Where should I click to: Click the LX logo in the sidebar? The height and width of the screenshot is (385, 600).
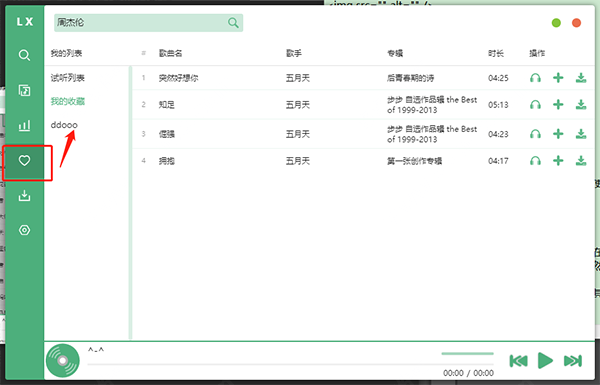pyautogui.click(x=25, y=22)
